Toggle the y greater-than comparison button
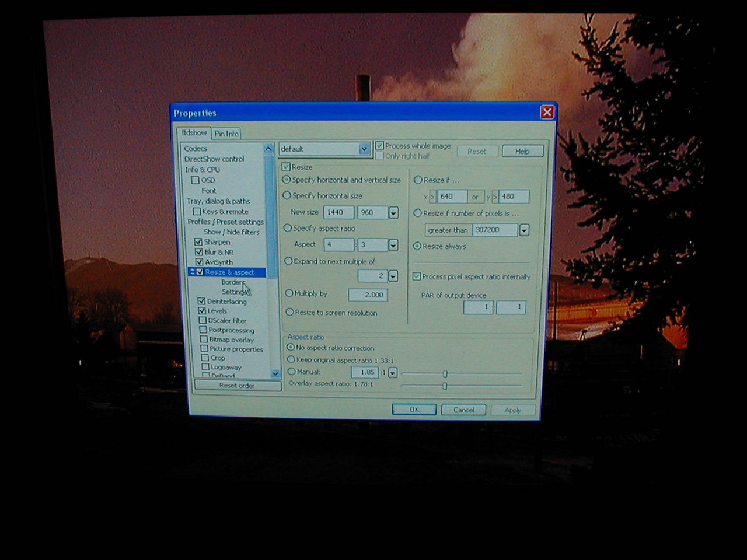Viewport: 747px width, 560px height. [495, 197]
